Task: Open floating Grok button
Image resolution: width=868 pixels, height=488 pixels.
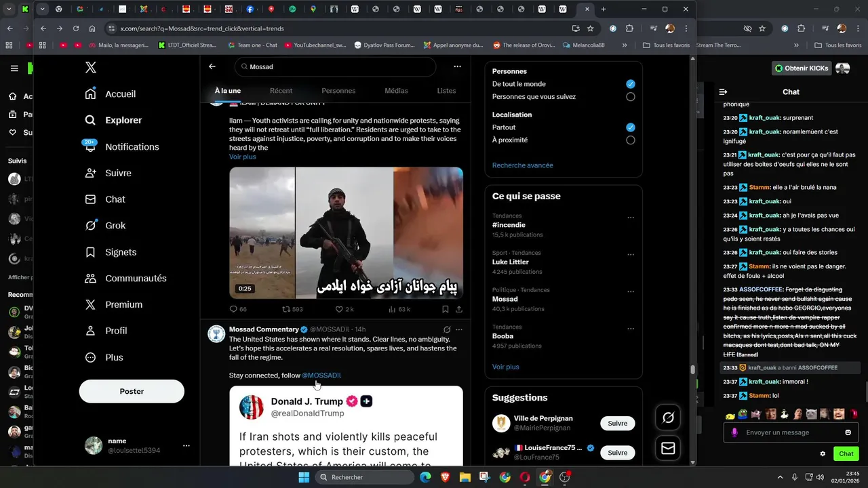Action: point(668,418)
